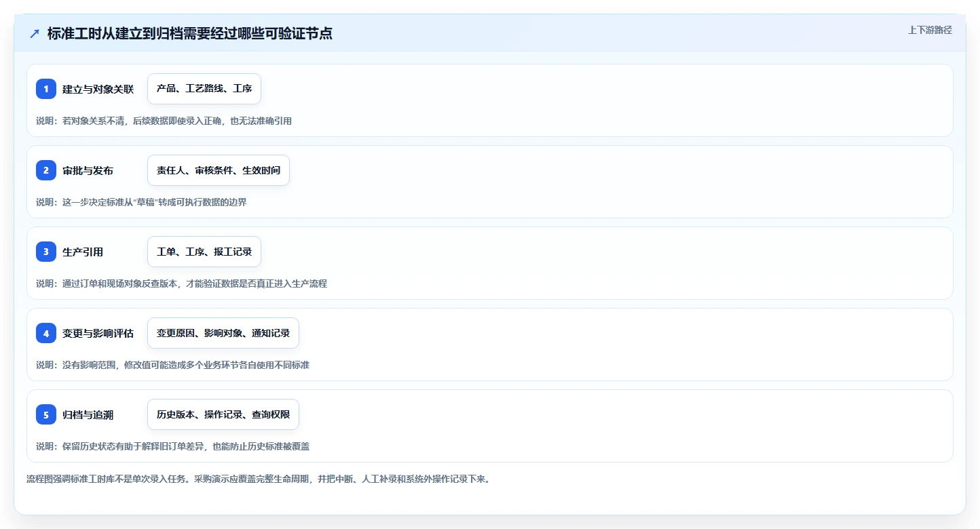Click the step 1 number badge

[x=46, y=89]
